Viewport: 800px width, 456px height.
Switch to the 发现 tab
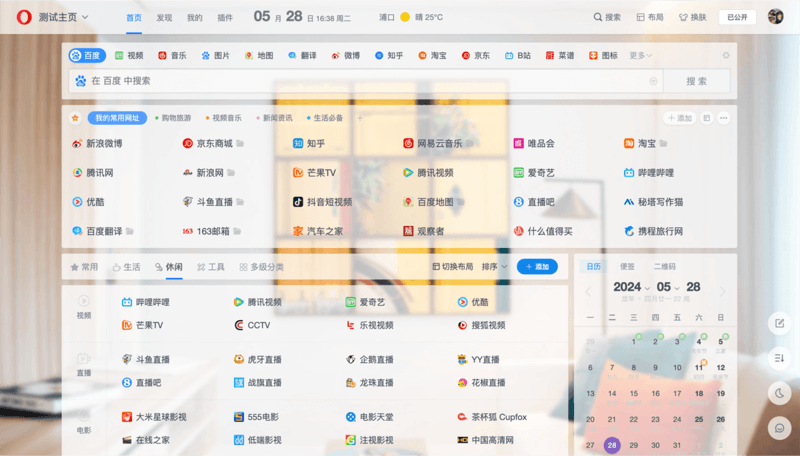164,17
